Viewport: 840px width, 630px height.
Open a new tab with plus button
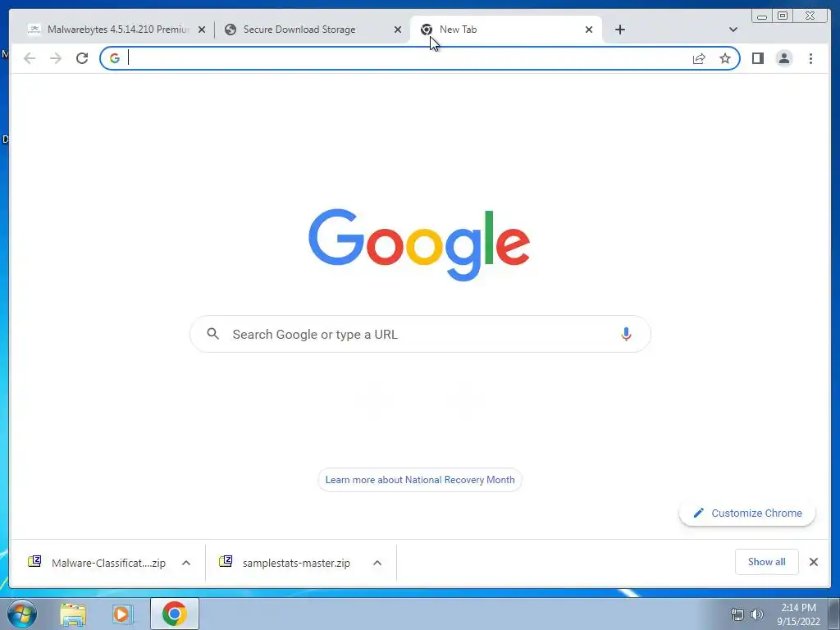(620, 30)
